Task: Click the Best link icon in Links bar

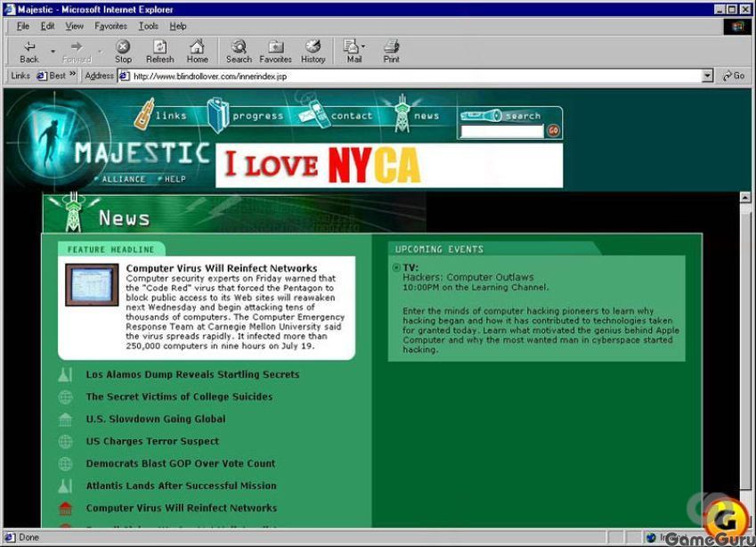Action: [42, 76]
